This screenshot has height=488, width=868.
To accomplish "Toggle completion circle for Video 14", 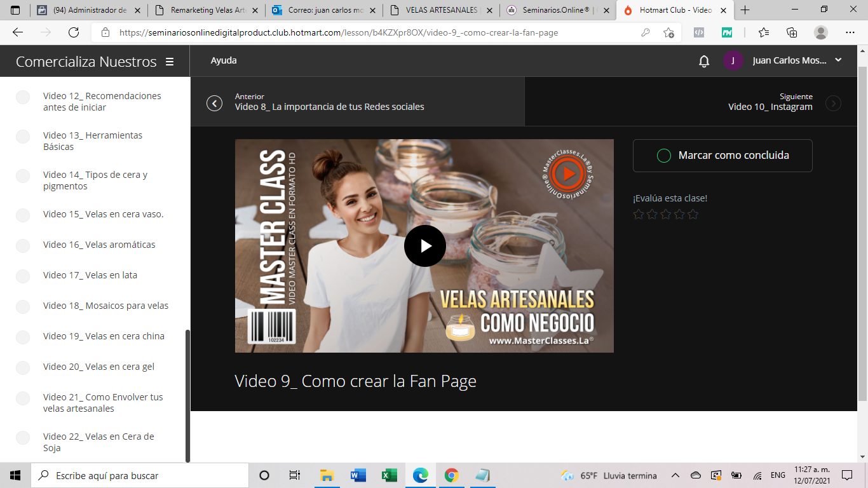I will pos(23,176).
